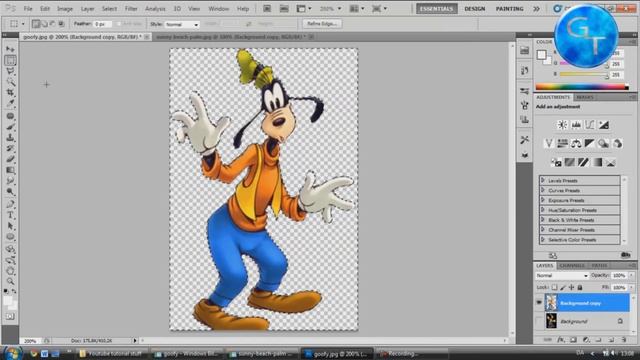Select the Clone Stamp tool

coord(10,138)
